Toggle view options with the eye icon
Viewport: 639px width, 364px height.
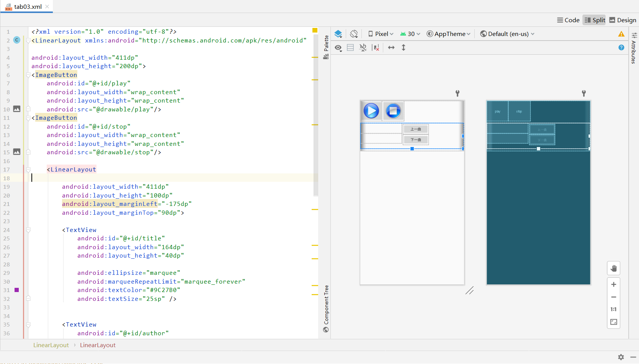click(338, 47)
